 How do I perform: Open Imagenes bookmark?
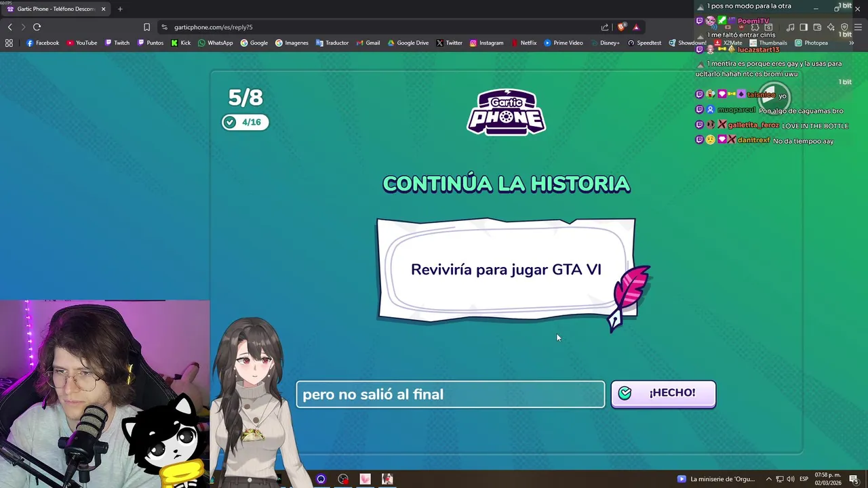coord(292,43)
